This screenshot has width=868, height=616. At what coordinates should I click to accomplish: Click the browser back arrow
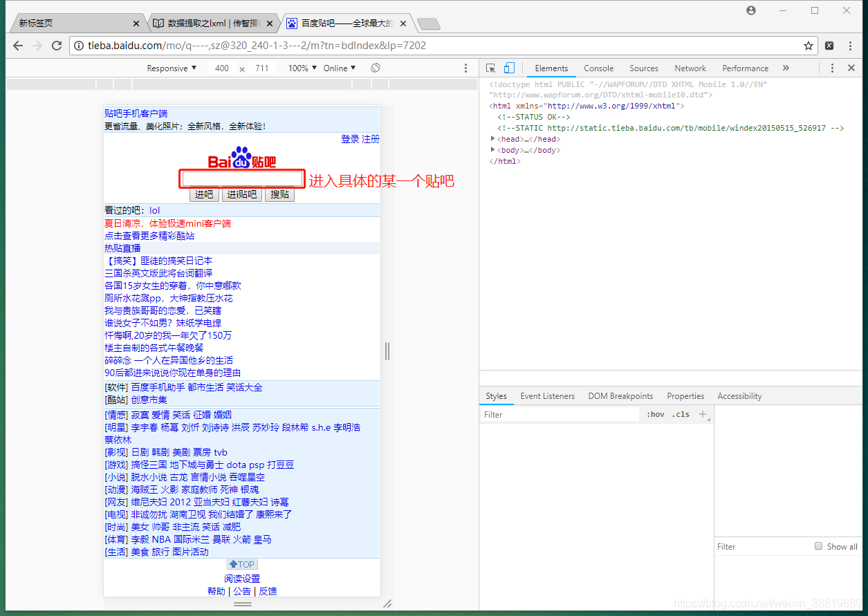point(18,45)
